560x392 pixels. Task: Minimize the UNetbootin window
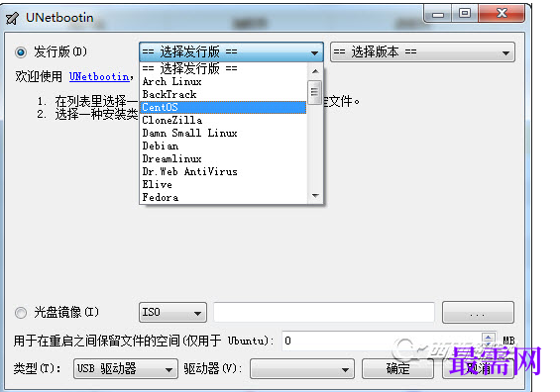[x=437, y=14]
